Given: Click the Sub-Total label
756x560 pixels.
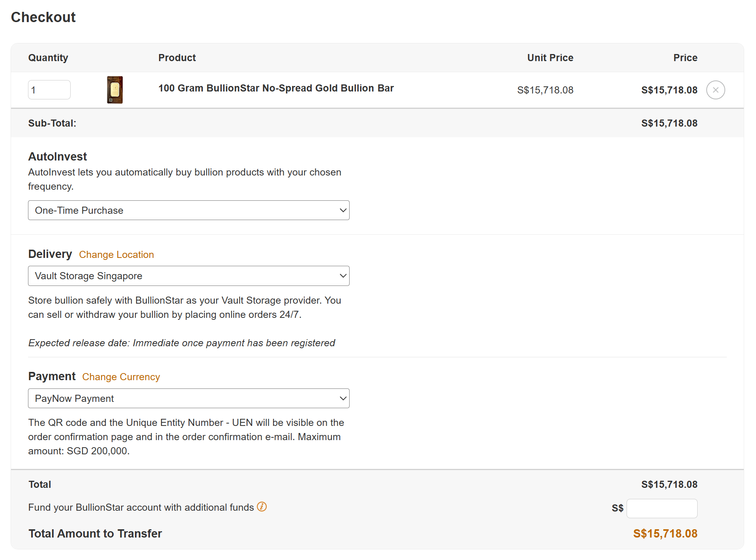Looking at the screenshot, I should pos(52,123).
